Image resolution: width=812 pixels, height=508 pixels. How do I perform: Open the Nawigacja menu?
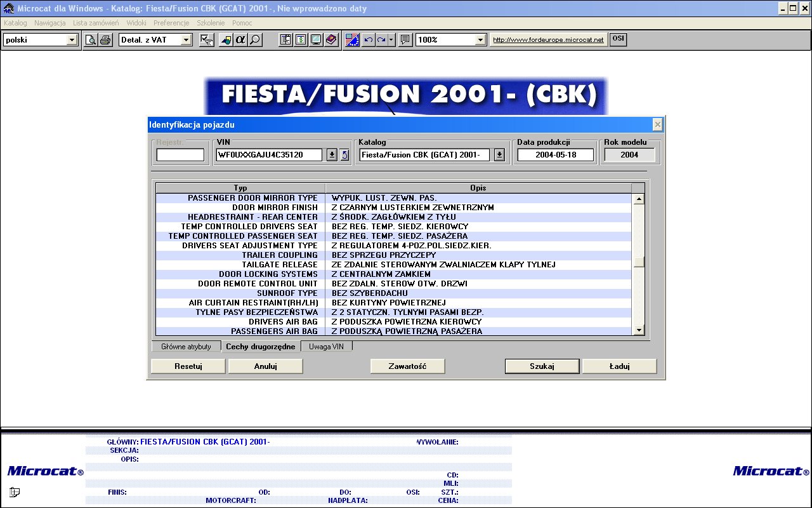tap(50, 23)
